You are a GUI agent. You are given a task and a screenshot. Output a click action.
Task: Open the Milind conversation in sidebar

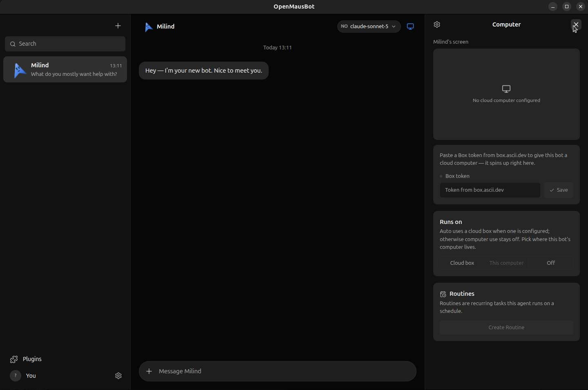click(x=65, y=69)
